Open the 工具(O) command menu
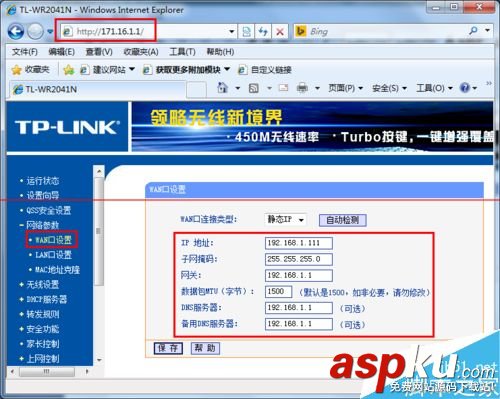Viewport: 500px width, 399px height. (x=434, y=88)
